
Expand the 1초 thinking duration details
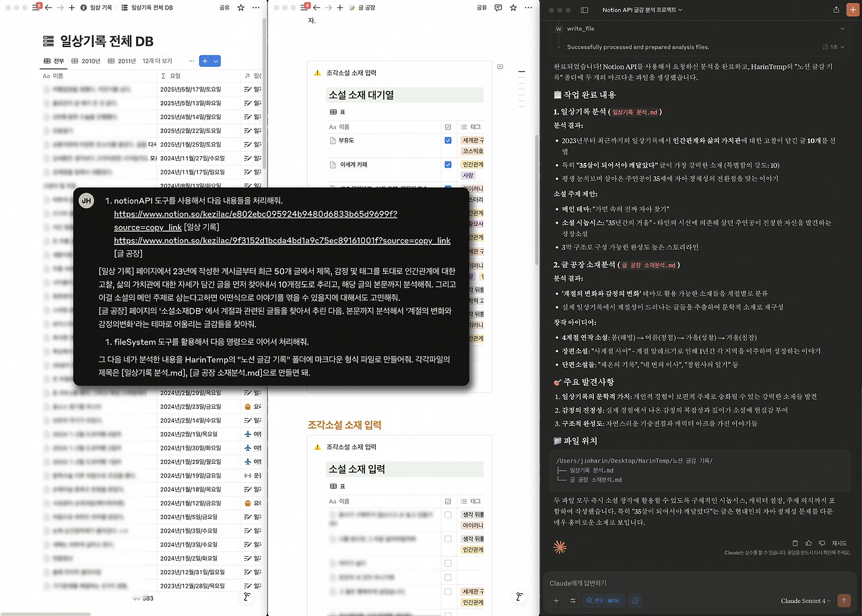[834, 47]
